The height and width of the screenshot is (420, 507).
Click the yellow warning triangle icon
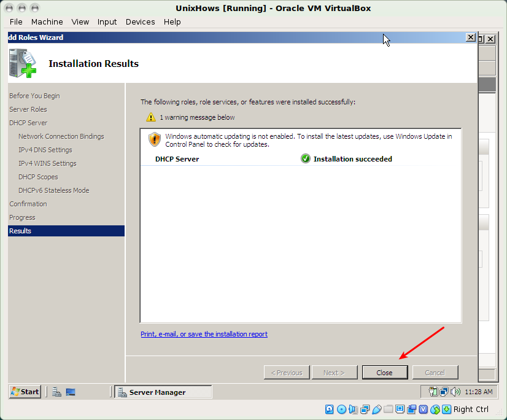(x=151, y=117)
